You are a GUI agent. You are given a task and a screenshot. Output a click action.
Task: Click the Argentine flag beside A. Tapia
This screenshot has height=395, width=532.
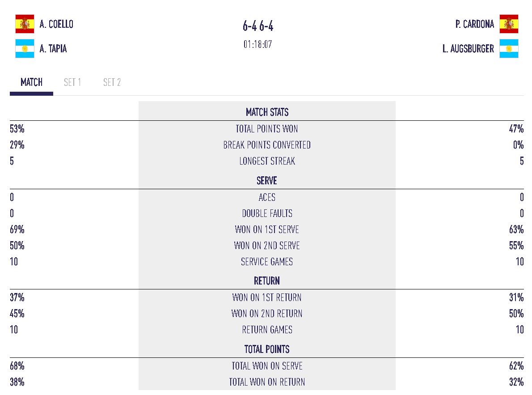point(25,49)
